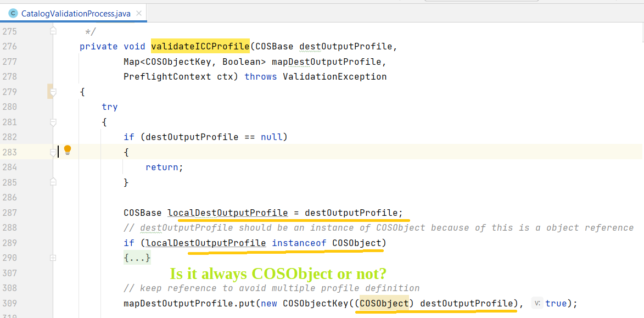
Task: Click the lightbulb quick-fix icon on line 283
Action: (x=68, y=150)
